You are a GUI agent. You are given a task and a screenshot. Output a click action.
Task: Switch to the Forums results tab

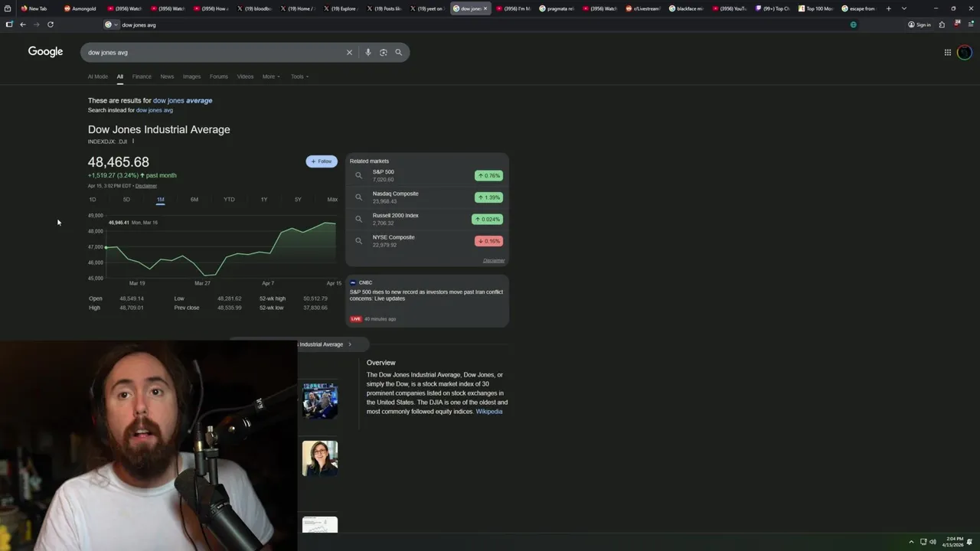[x=219, y=77]
